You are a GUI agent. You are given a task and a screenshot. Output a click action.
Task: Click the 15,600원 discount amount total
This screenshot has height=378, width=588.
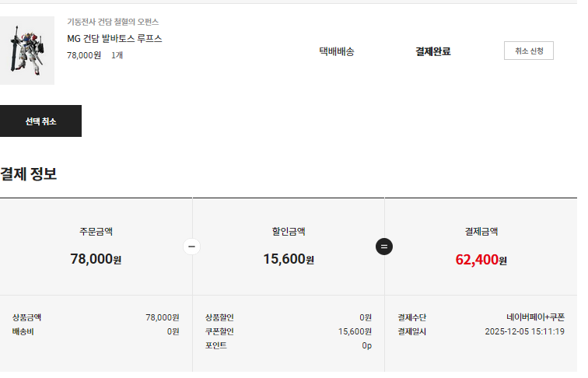[x=288, y=260]
